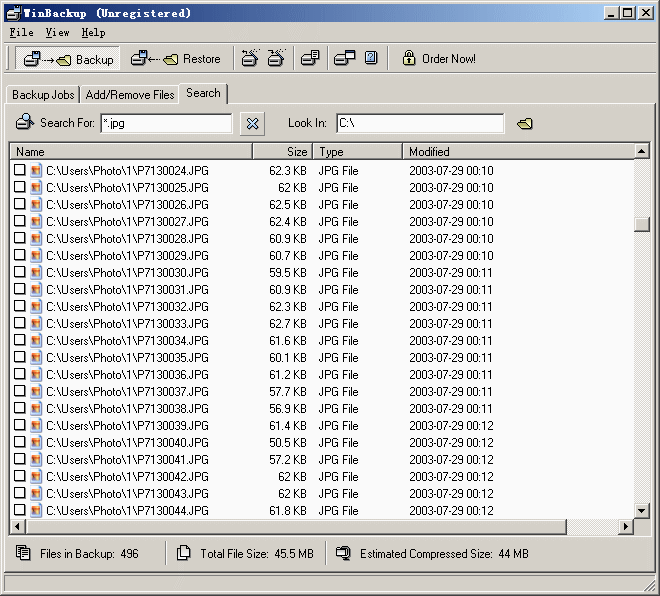Click the JPG file icon for P7130026.JPG

36,204
